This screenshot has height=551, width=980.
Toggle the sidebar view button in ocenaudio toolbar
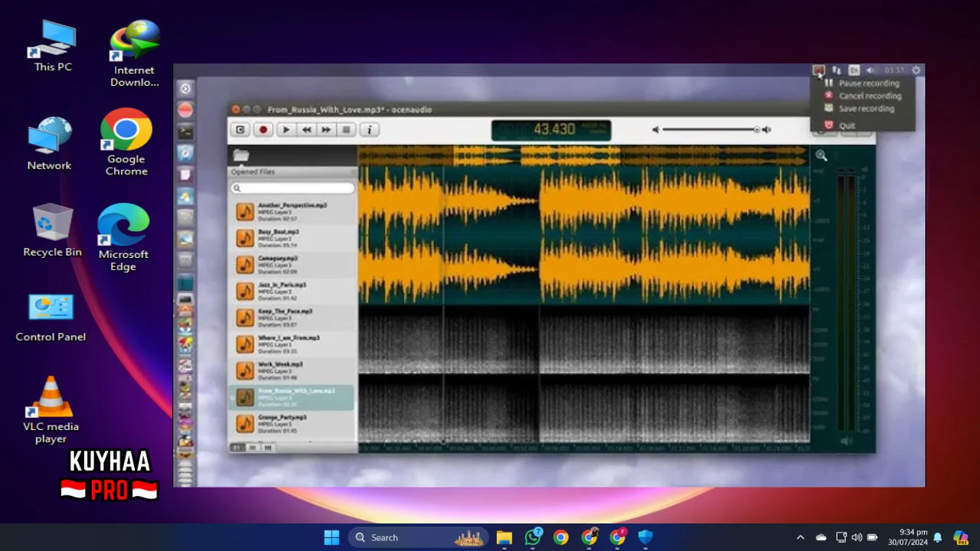tap(240, 130)
